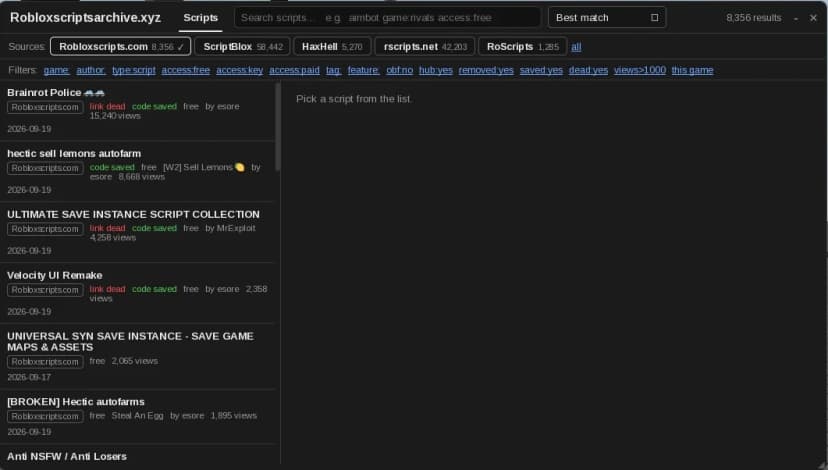828x470 pixels.
Task: Open the hectic sell lemons autofarm script
Action: point(137,171)
